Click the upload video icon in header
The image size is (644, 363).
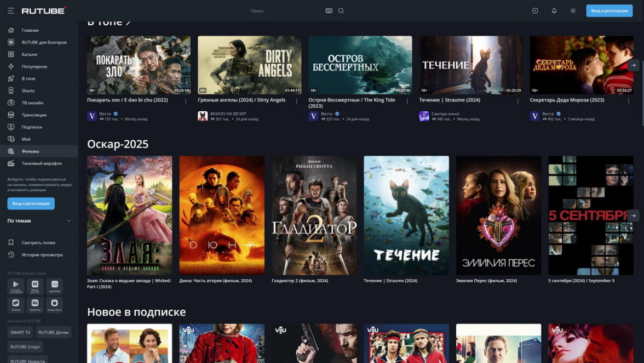(534, 10)
